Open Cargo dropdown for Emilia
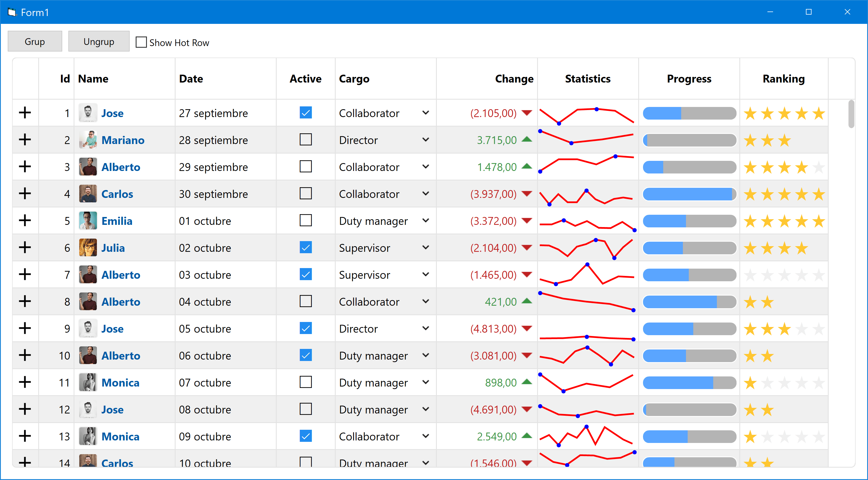 (426, 221)
